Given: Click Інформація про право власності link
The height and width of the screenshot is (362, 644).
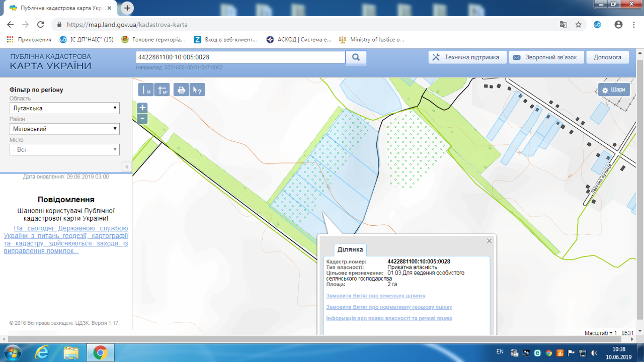Looking at the screenshot, I should tap(389, 318).
